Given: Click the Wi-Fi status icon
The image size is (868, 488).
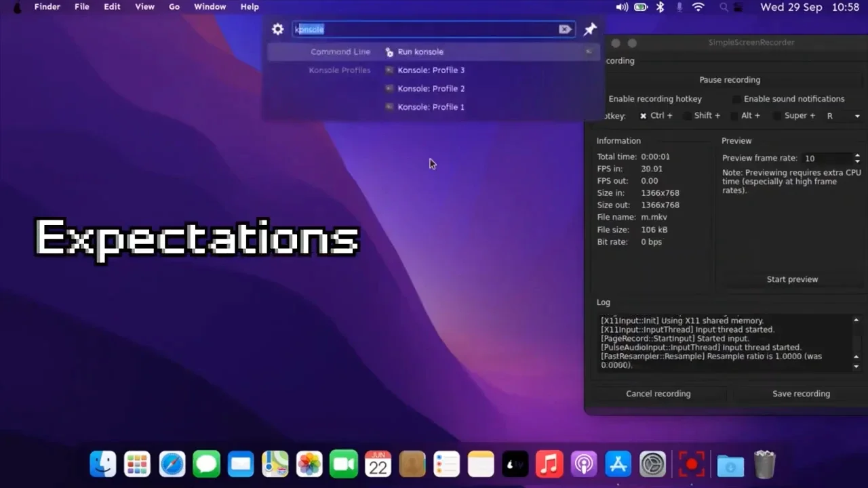Looking at the screenshot, I should [698, 7].
